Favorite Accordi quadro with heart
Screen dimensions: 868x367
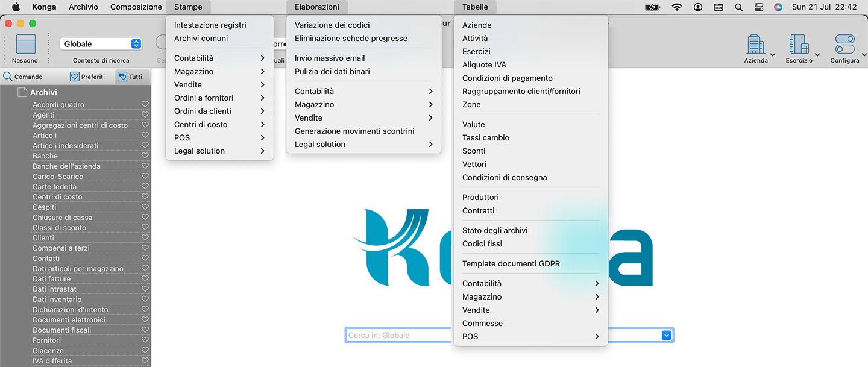(x=145, y=105)
